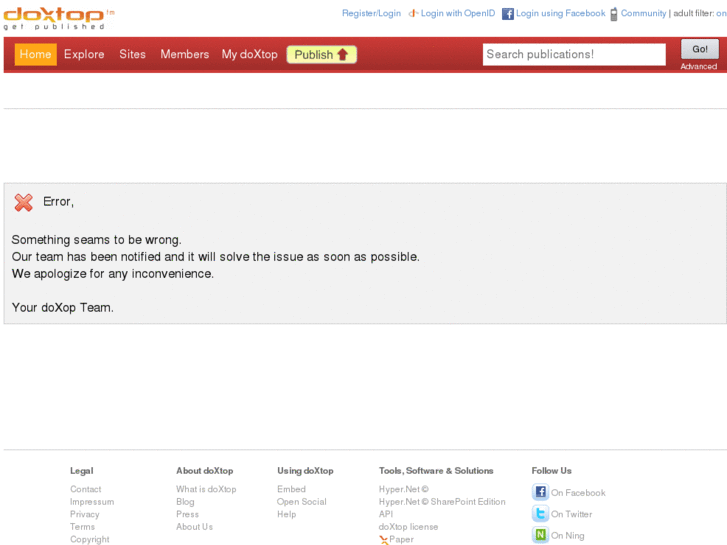The width and height of the screenshot is (727, 545).
Task: Open the Terms link
Action: tap(82, 526)
